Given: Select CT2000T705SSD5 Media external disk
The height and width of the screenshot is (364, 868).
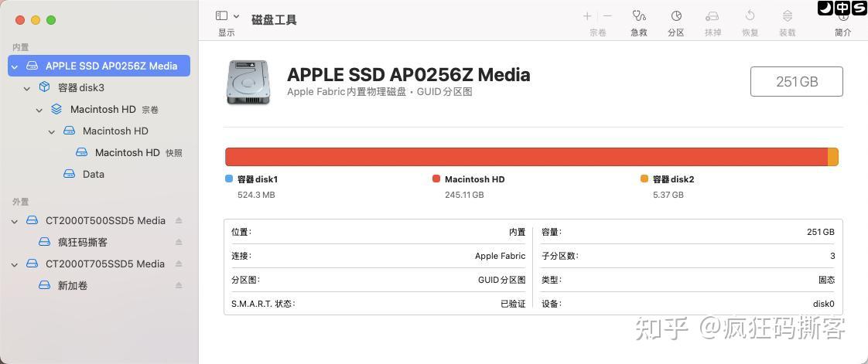Looking at the screenshot, I should tap(105, 264).
